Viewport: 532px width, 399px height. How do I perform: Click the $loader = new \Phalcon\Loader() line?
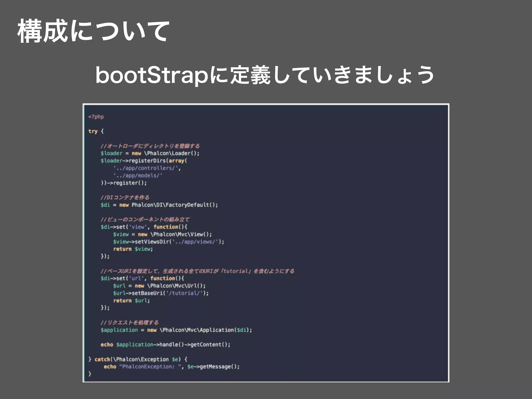[x=150, y=153]
